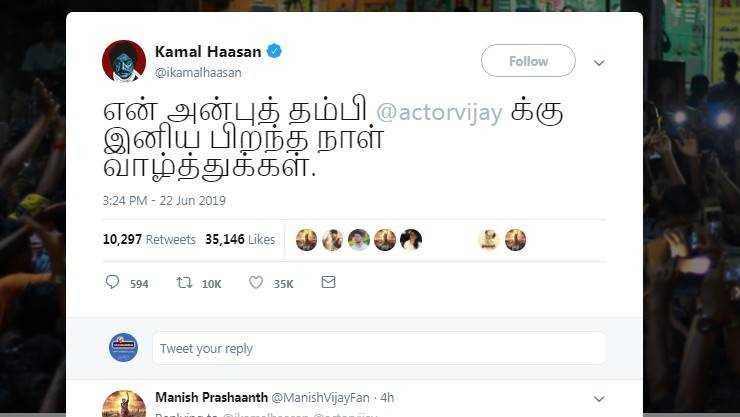Click the first liker avatar

[306, 240]
